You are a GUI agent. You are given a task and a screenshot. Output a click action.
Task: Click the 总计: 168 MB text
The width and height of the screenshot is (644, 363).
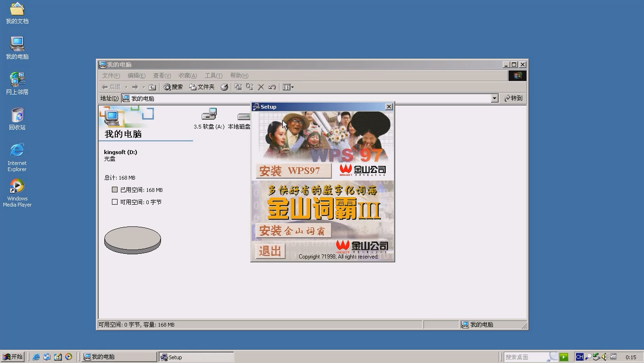[120, 178]
